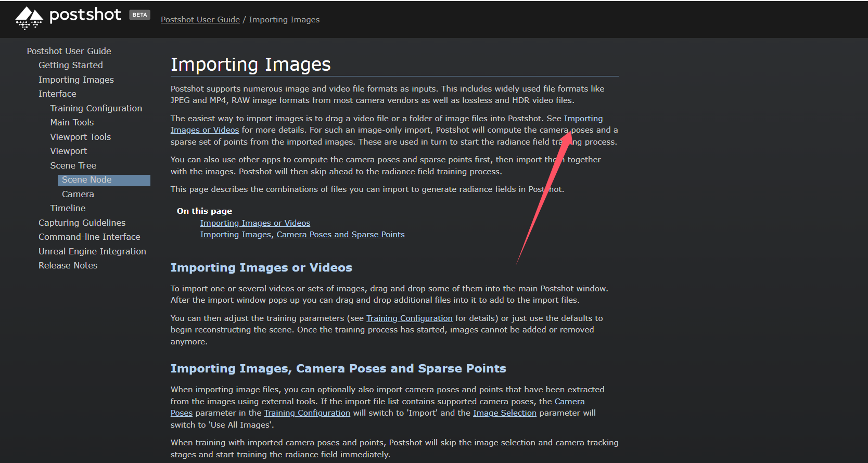The height and width of the screenshot is (463, 868).
Task: Jump to 'Importing Images, Camera Poses and Sparse Points'
Action: (x=302, y=235)
